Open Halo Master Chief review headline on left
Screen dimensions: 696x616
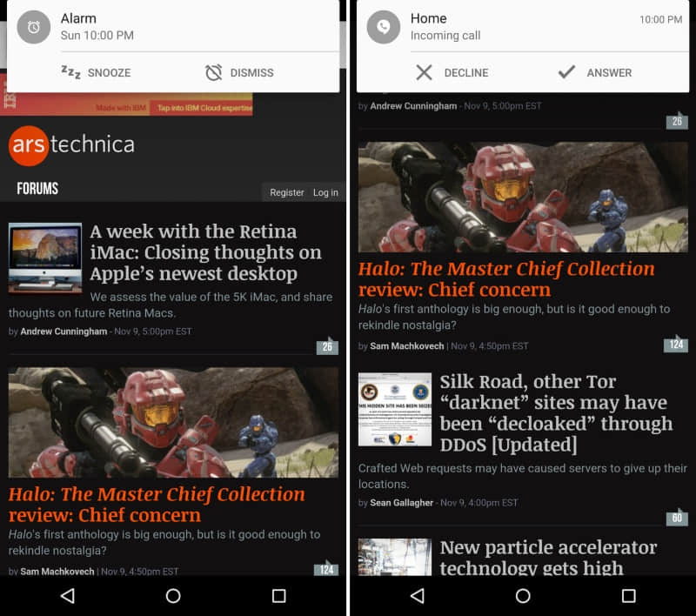click(157, 505)
